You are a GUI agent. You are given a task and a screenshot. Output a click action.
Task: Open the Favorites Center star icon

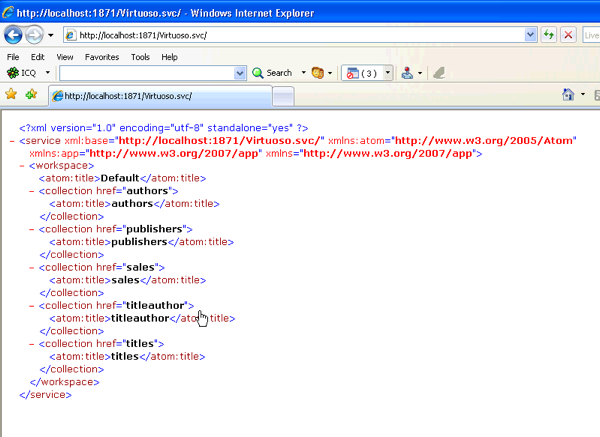(x=11, y=95)
